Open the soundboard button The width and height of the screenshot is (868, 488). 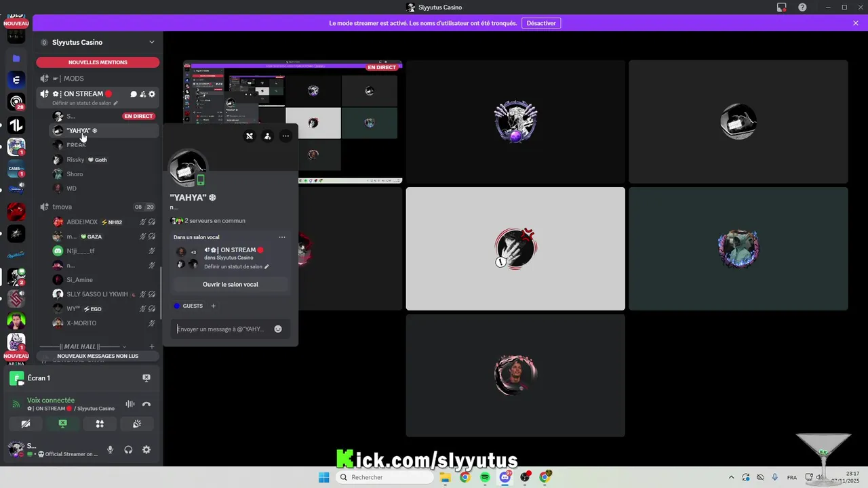tap(136, 424)
